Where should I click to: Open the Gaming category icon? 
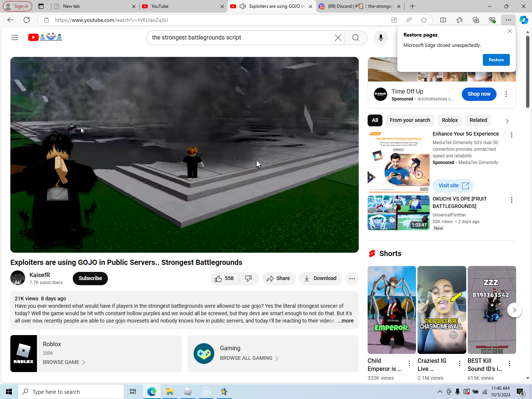[x=204, y=354]
